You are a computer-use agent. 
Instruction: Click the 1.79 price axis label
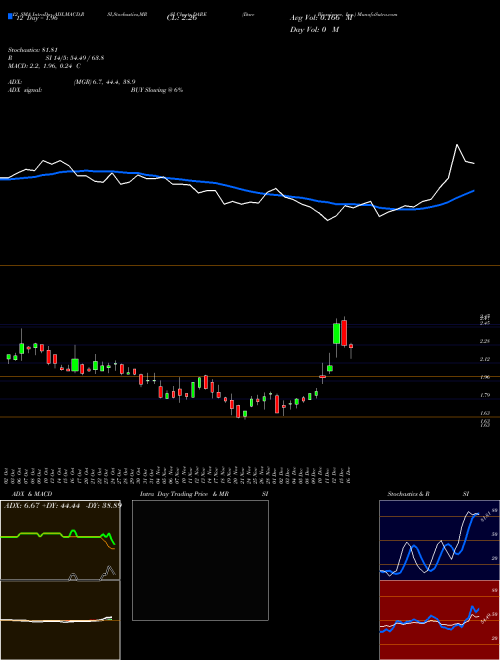(485, 395)
